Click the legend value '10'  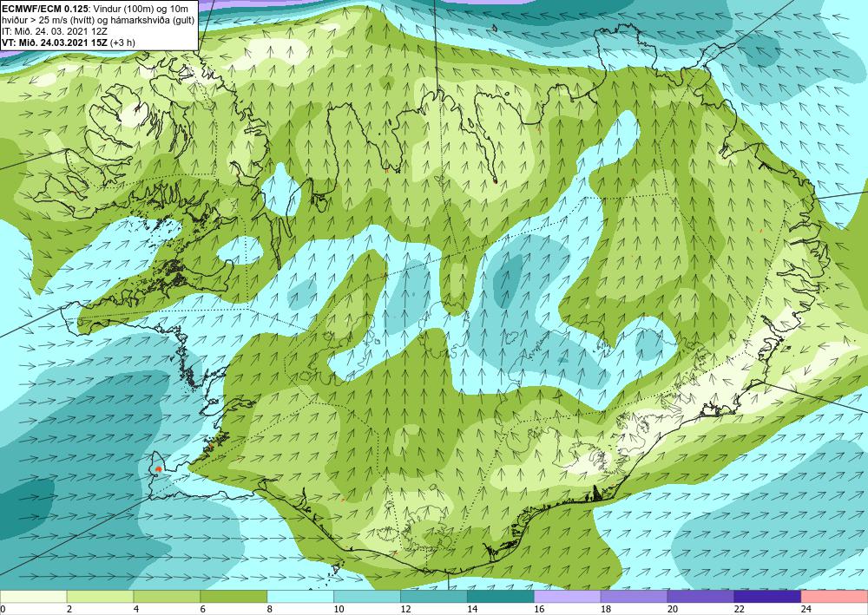pyautogui.click(x=339, y=609)
